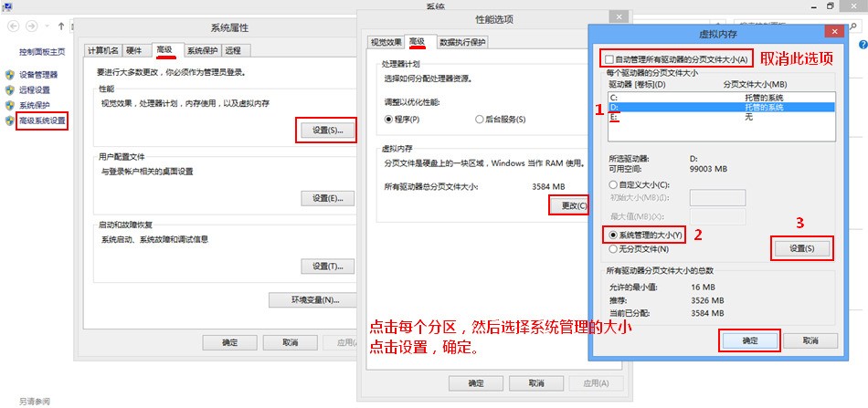Close the 性能选项 dialog
The width and height of the screenshot is (868, 408).
[x=619, y=17]
